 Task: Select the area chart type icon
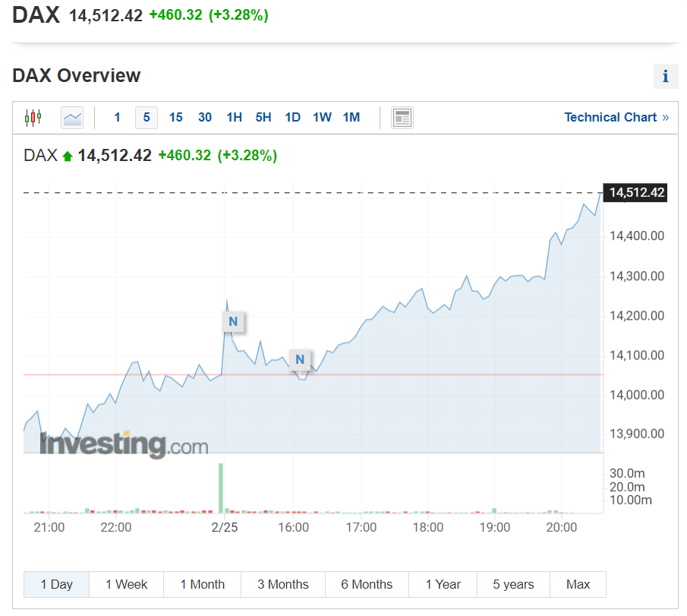click(x=72, y=118)
